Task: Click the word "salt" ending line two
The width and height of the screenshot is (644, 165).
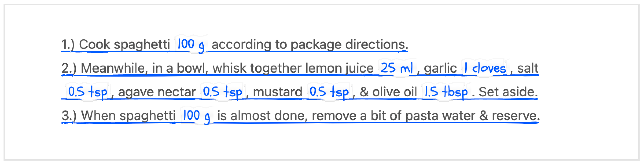Action: tap(528, 68)
